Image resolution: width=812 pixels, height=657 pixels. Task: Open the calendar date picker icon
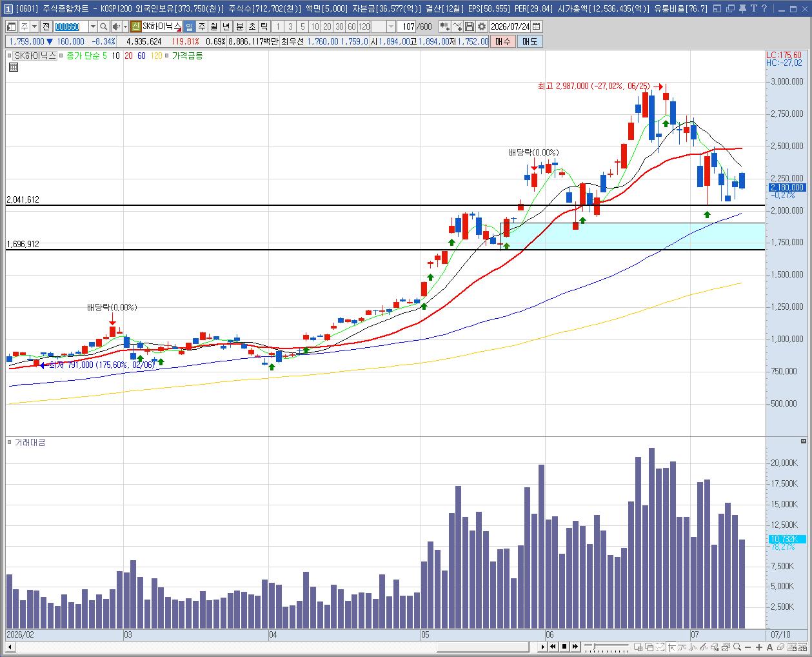click(x=537, y=26)
